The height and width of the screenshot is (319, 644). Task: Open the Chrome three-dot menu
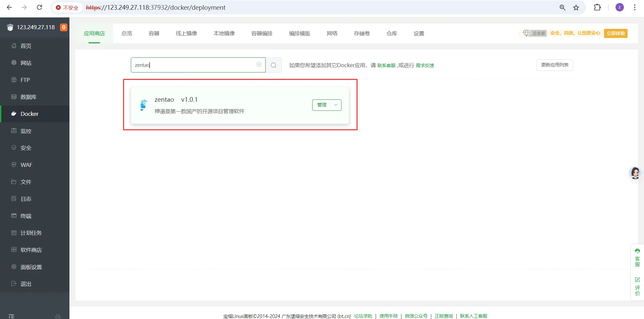pos(635,7)
